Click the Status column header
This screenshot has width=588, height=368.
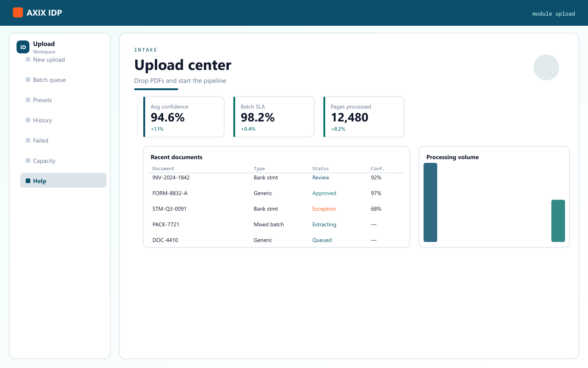pos(321,169)
